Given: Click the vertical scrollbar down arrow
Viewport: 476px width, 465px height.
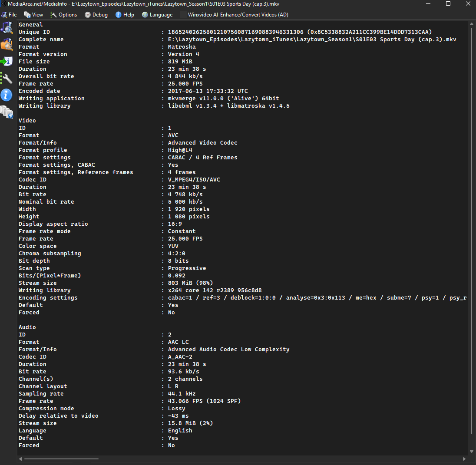Looking at the screenshot, I should coord(472,452).
